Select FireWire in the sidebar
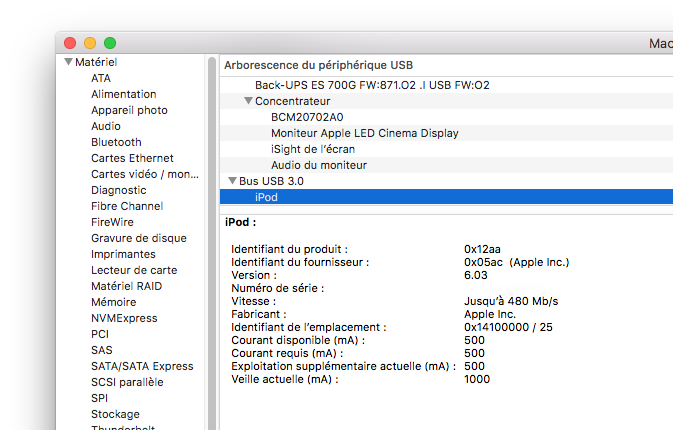The width and height of the screenshot is (673, 430). click(x=112, y=222)
